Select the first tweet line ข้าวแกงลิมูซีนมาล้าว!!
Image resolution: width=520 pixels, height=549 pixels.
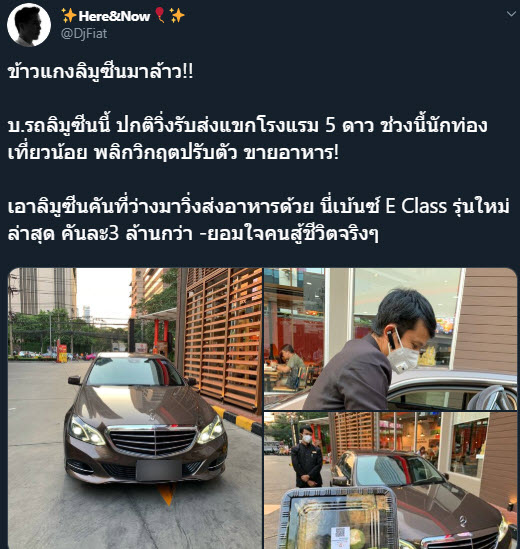click(100, 72)
